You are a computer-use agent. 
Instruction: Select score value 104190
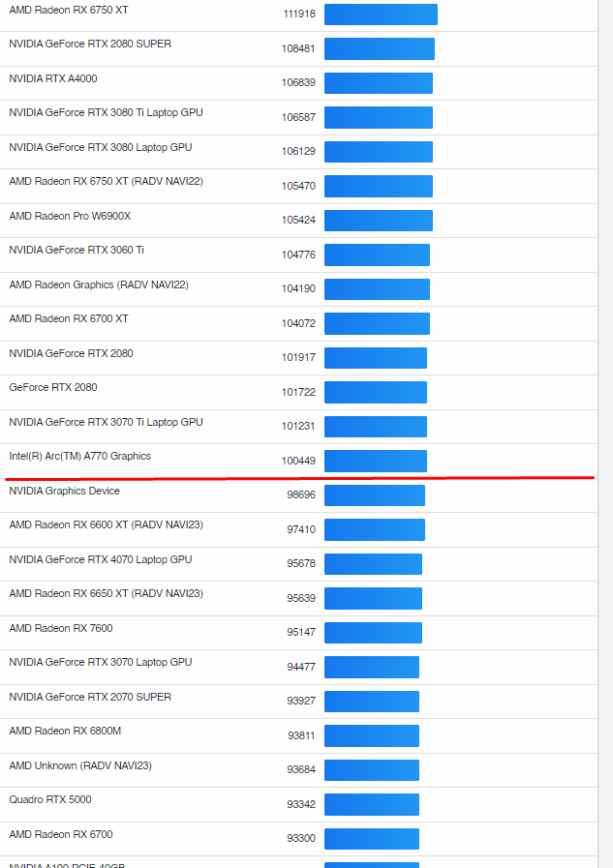pyautogui.click(x=298, y=288)
